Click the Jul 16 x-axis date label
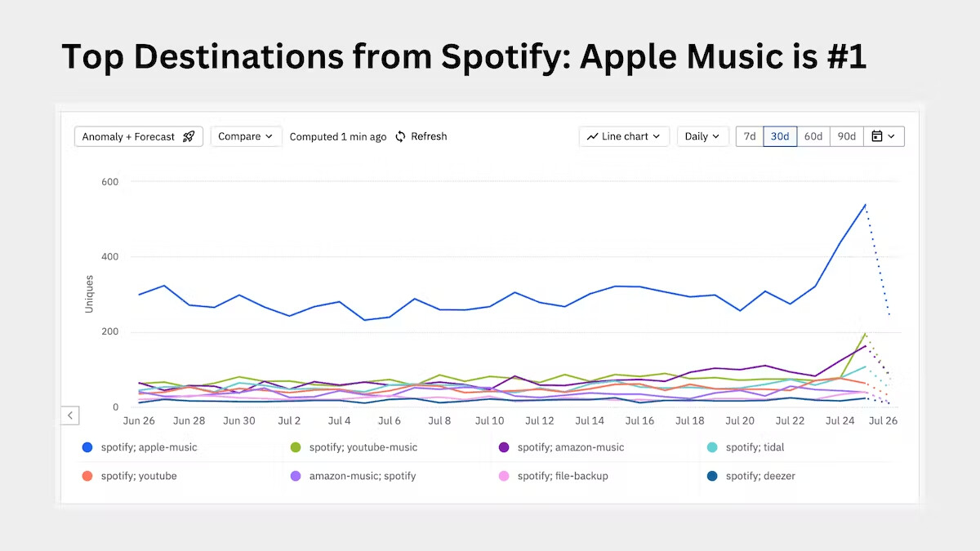 [639, 420]
